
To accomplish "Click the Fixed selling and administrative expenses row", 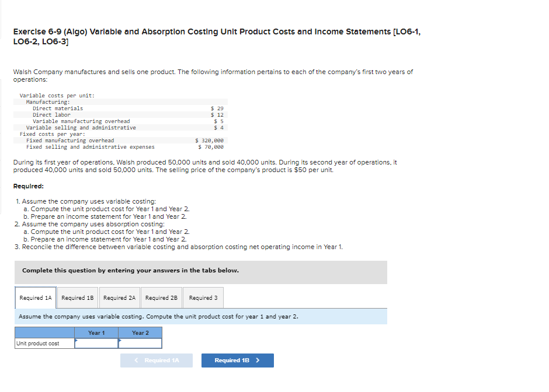I will [x=120, y=147].
